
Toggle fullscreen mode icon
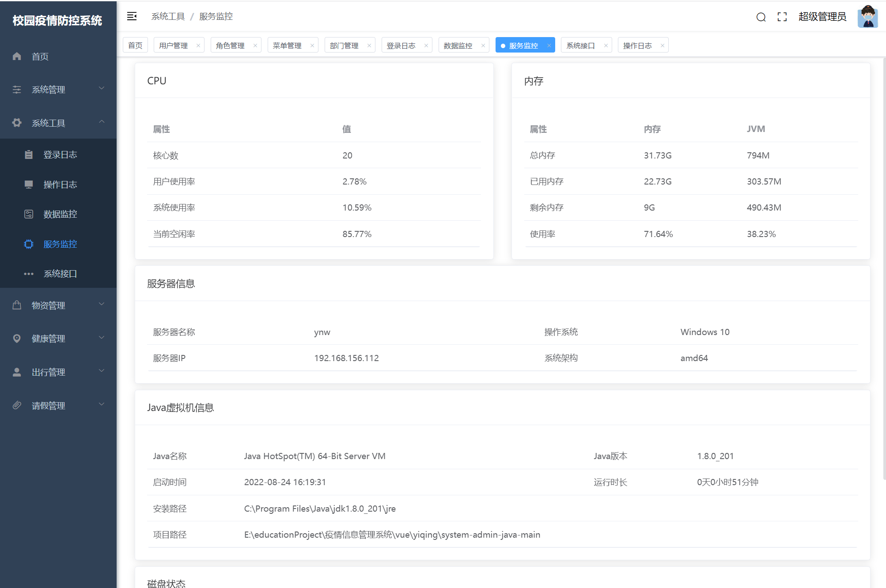tap(782, 17)
